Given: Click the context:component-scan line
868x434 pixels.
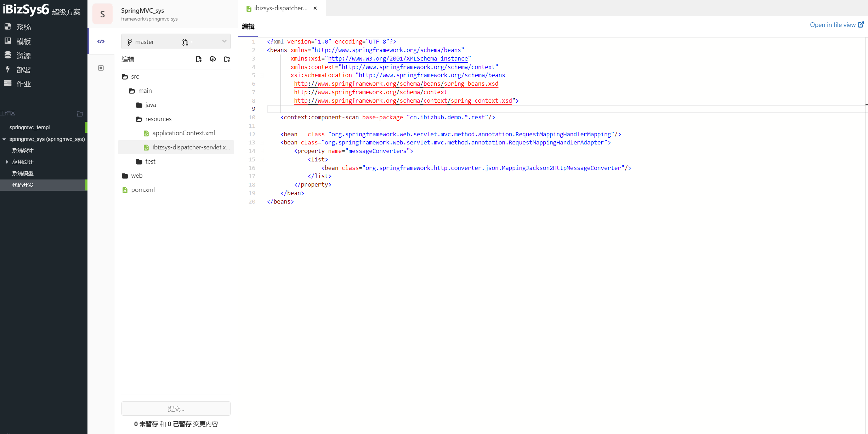Looking at the screenshot, I should tap(388, 118).
